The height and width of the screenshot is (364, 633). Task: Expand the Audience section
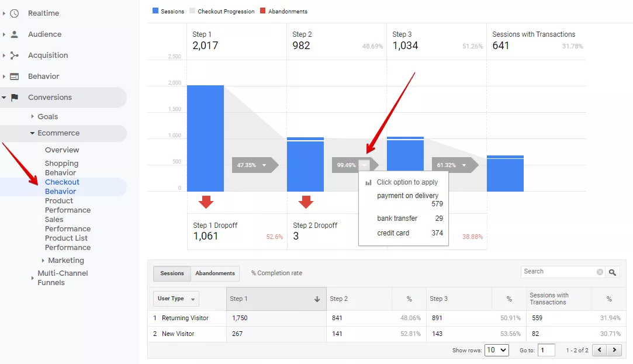click(4, 34)
